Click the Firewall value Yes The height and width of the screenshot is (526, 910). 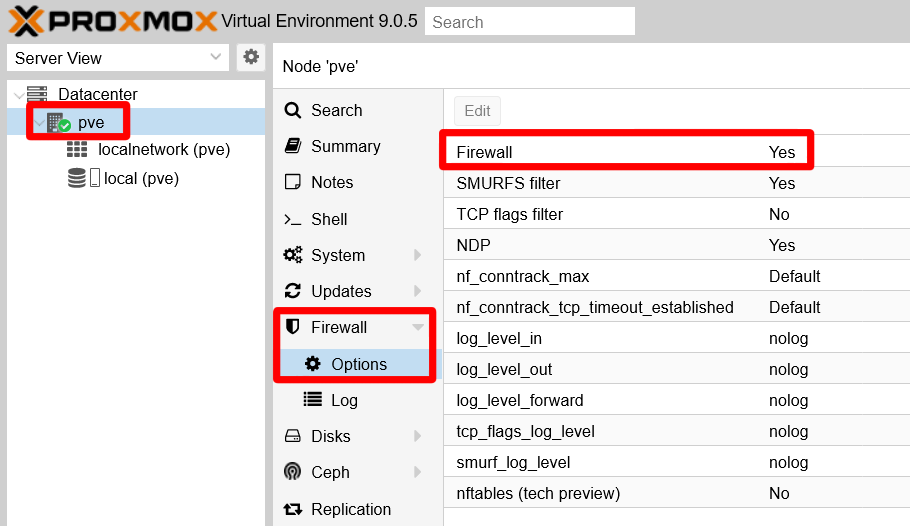tap(782, 152)
